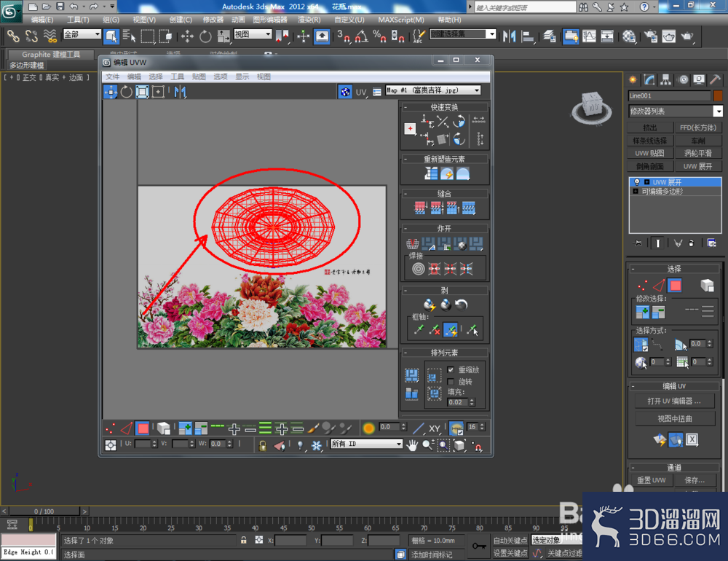Click the 重置 UVW button
The height and width of the screenshot is (561, 728).
point(651,480)
